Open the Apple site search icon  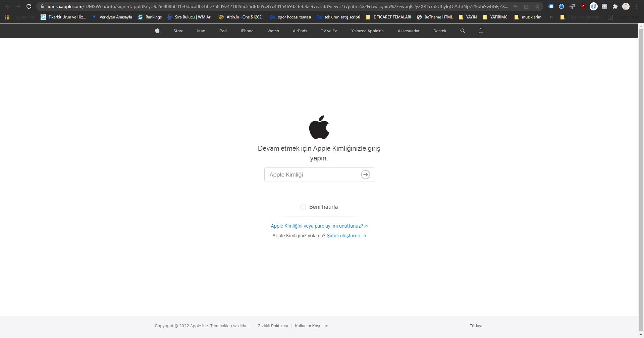[463, 31]
